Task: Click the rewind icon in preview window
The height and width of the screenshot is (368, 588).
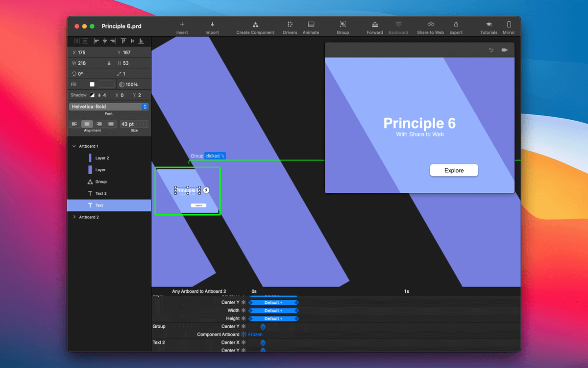Action: [x=491, y=50]
